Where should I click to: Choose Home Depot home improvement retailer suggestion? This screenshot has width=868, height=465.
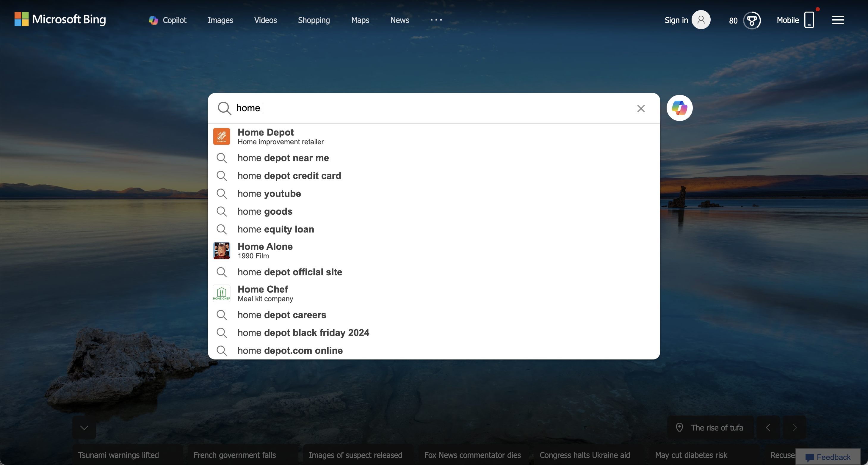(434, 136)
